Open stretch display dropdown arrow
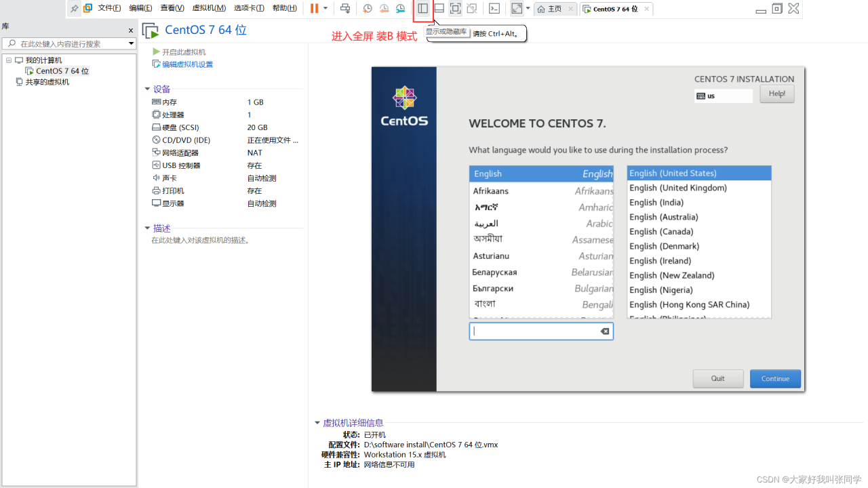 click(x=528, y=8)
